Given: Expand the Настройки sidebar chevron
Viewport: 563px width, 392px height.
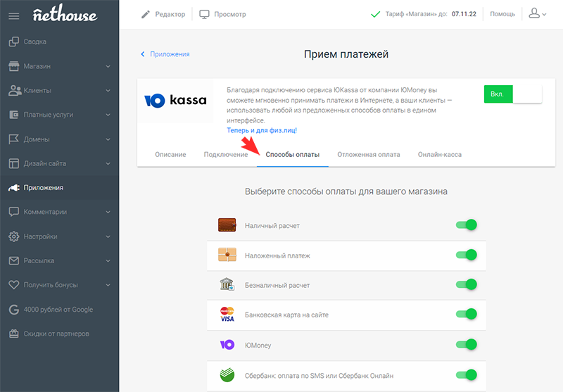Looking at the screenshot, I should pos(108,236).
